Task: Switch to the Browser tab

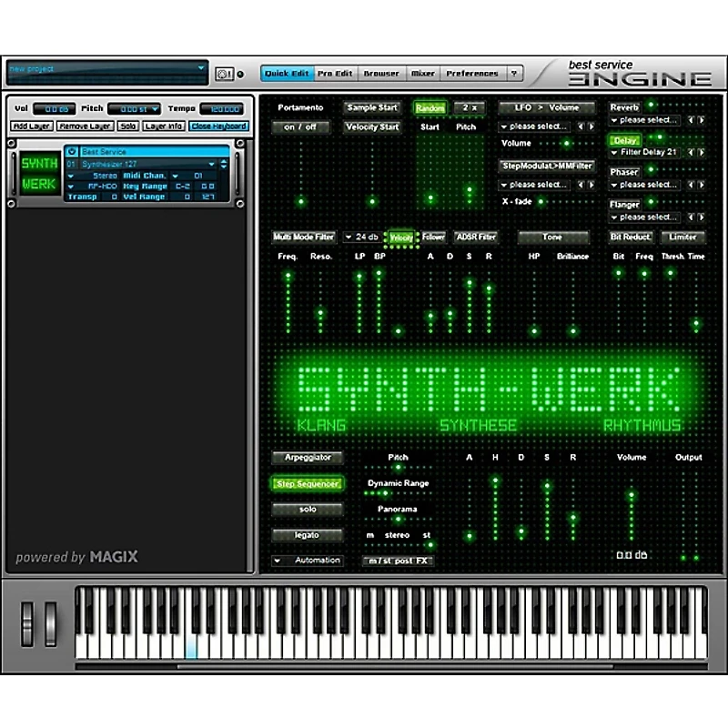Action: (x=381, y=73)
